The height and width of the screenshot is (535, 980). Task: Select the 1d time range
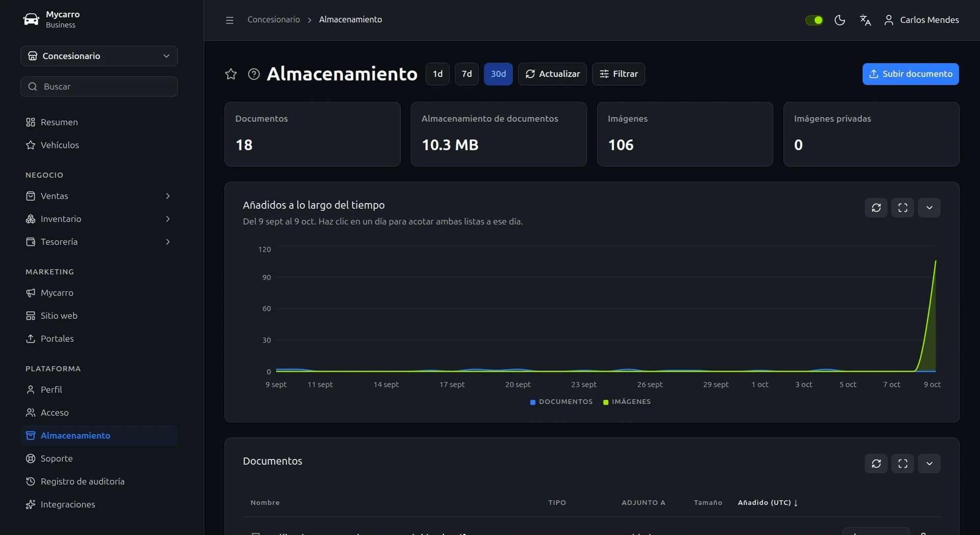437,74
